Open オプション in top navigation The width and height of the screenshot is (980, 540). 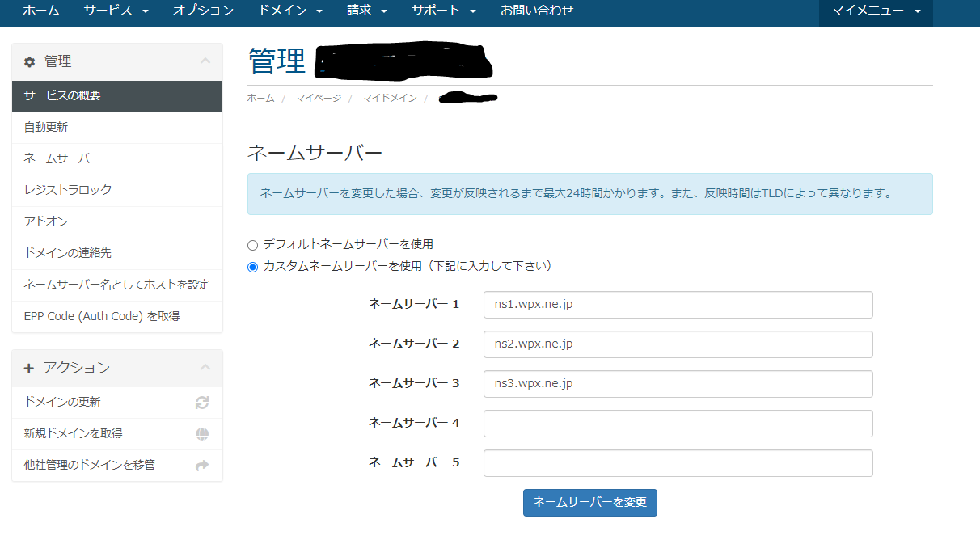pos(203,11)
